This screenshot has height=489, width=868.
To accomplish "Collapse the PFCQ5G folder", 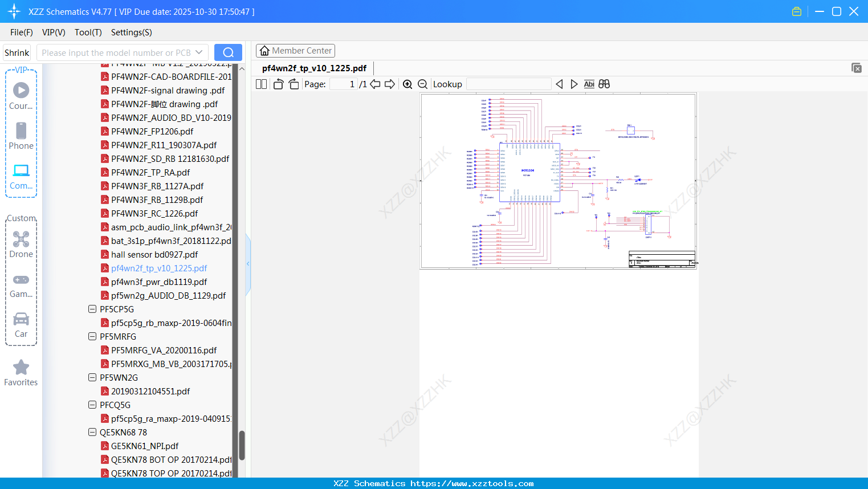I will pyautogui.click(x=92, y=405).
